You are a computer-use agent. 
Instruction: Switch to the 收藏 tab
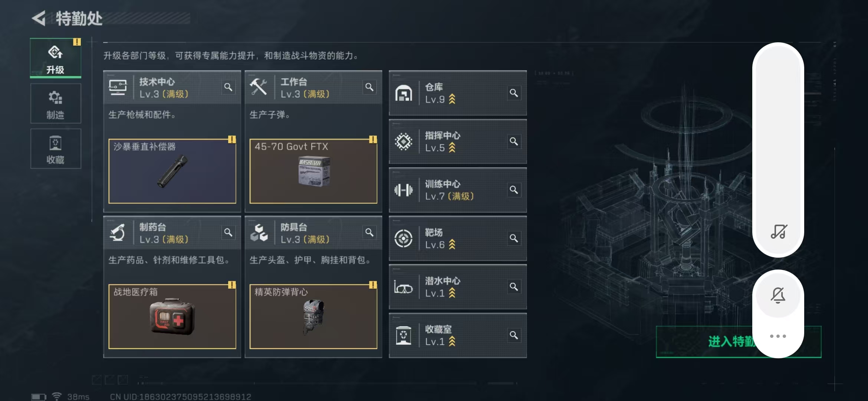click(x=56, y=149)
